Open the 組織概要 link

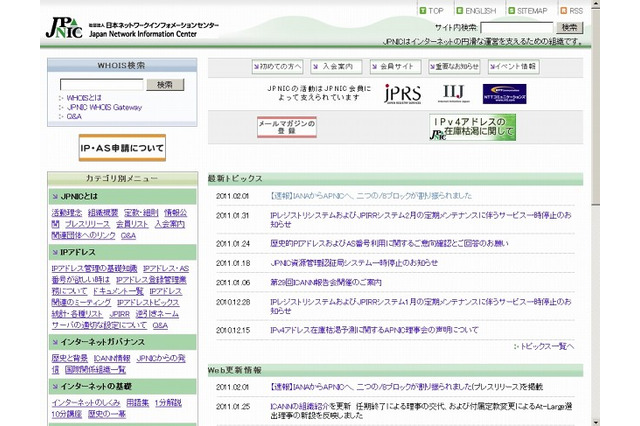click(x=103, y=213)
